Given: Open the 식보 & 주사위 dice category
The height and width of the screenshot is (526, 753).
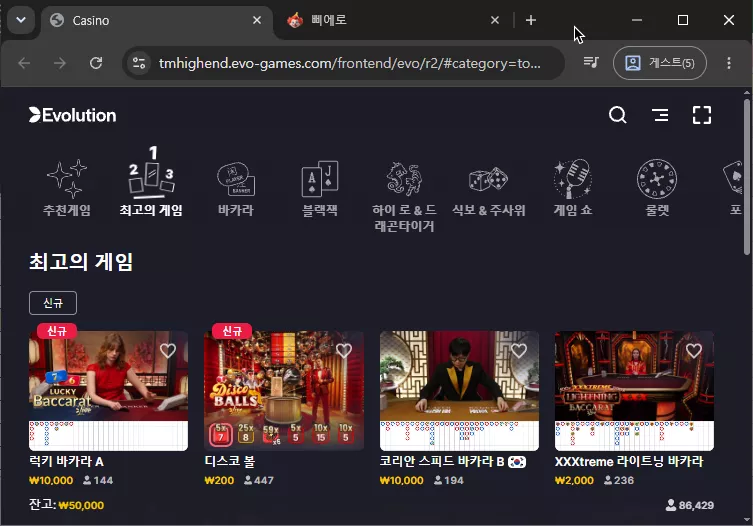Looking at the screenshot, I should (488, 190).
